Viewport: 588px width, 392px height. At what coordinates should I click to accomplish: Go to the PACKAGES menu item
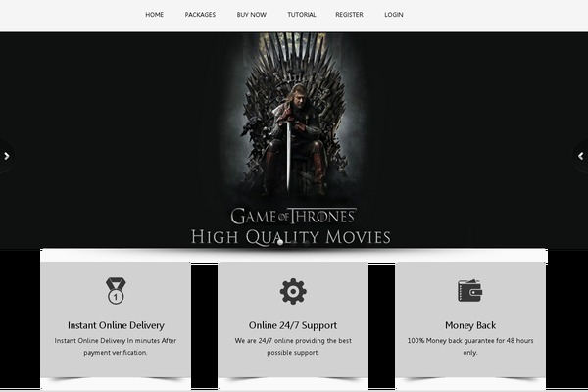pos(200,15)
